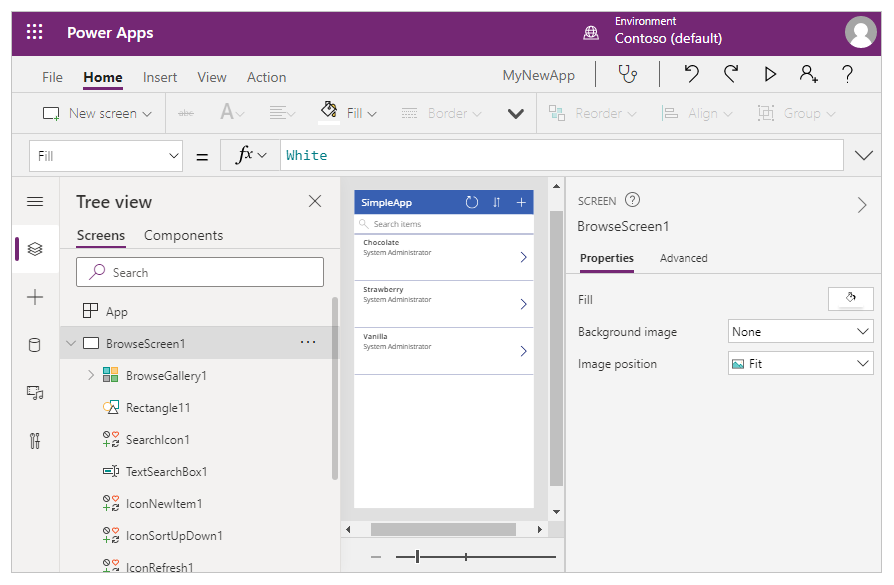Image resolution: width=894 pixels, height=585 pixels.
Task: Open Share via the person-plus icon
Action: [x=809, y=76]
